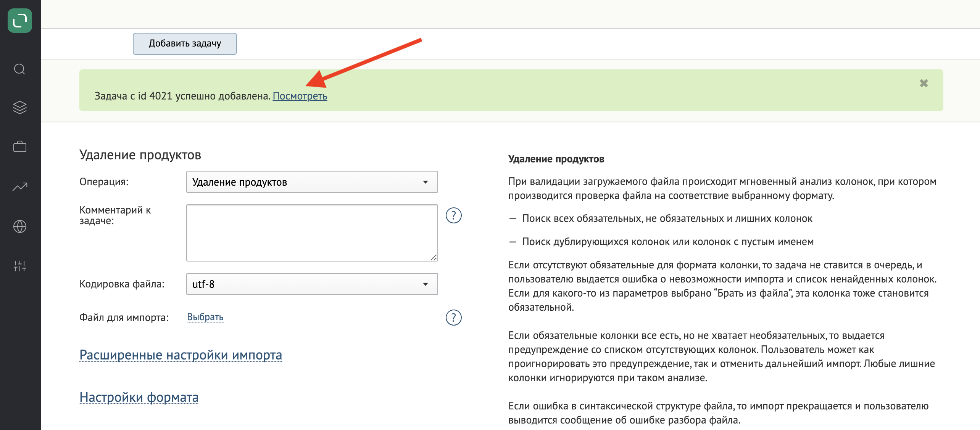980x430 pixels.
Task: Click the green app logo icon
Action: click(20, 21)
